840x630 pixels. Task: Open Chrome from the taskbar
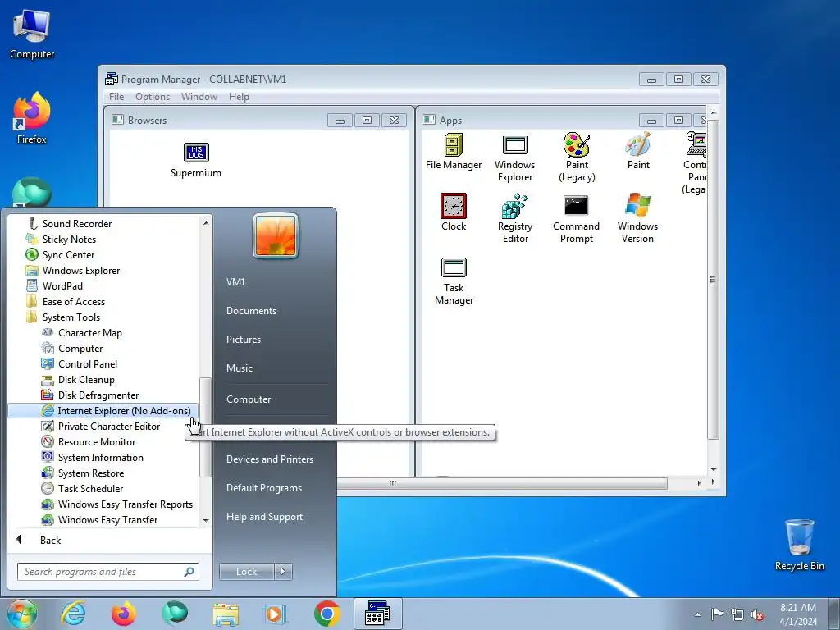(x=326, y=614)
